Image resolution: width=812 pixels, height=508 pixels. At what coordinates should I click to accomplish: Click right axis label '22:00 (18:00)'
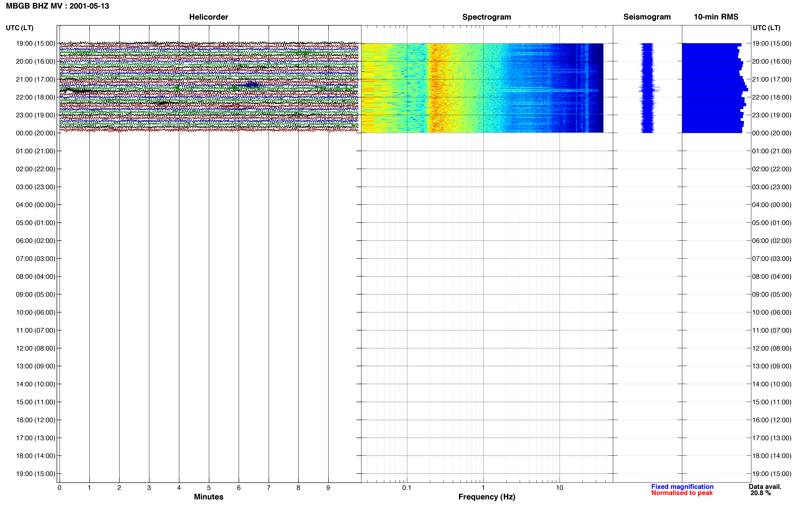point(772,97)
